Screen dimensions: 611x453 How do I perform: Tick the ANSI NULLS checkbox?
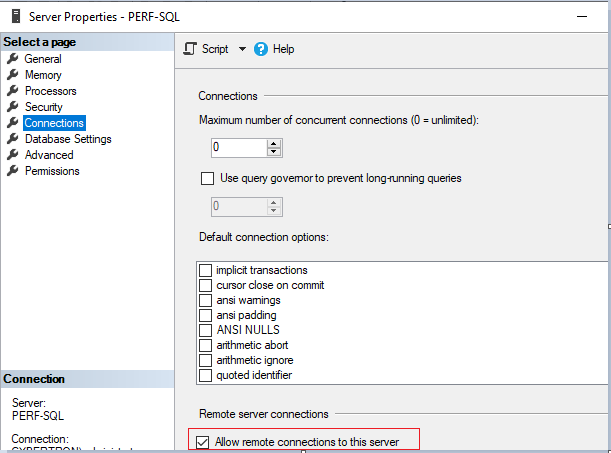tap(206, 330)
